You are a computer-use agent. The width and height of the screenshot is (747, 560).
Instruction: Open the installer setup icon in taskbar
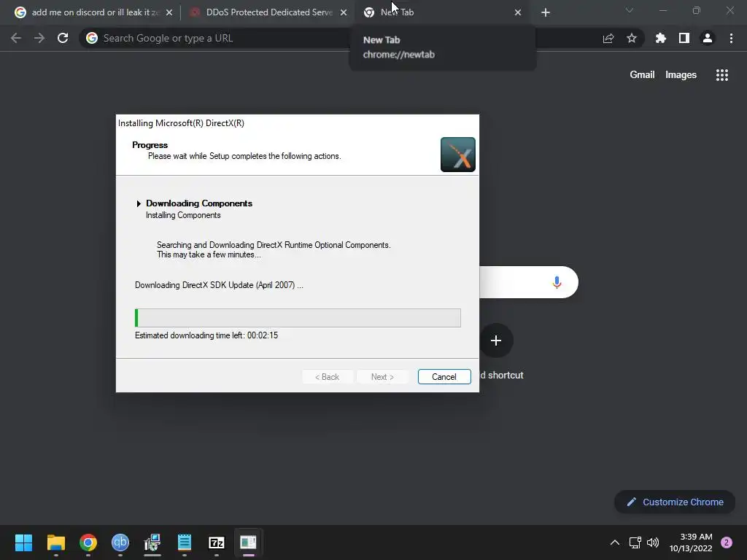(x=152, y=542)
